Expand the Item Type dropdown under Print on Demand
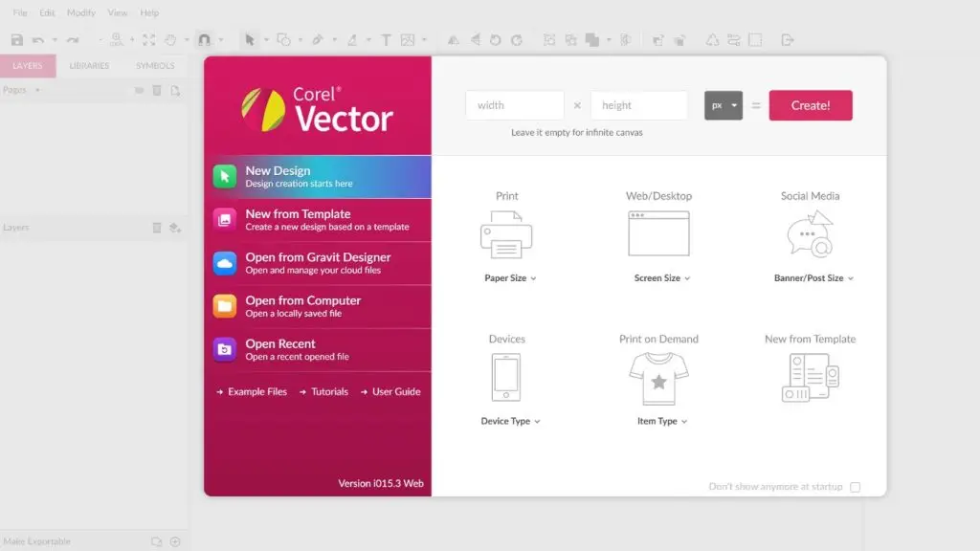The image size is (980, 551). pyautogui.click(x=659, y=421)
